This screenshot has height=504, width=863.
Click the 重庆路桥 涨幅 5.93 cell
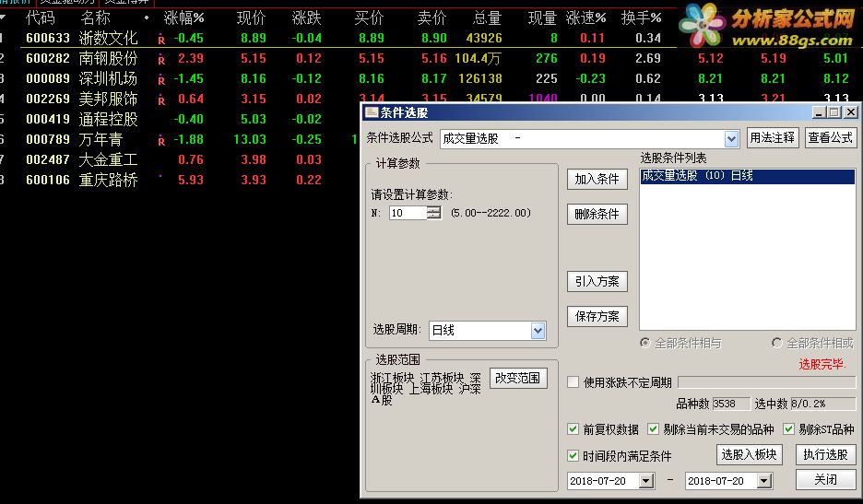191,180
